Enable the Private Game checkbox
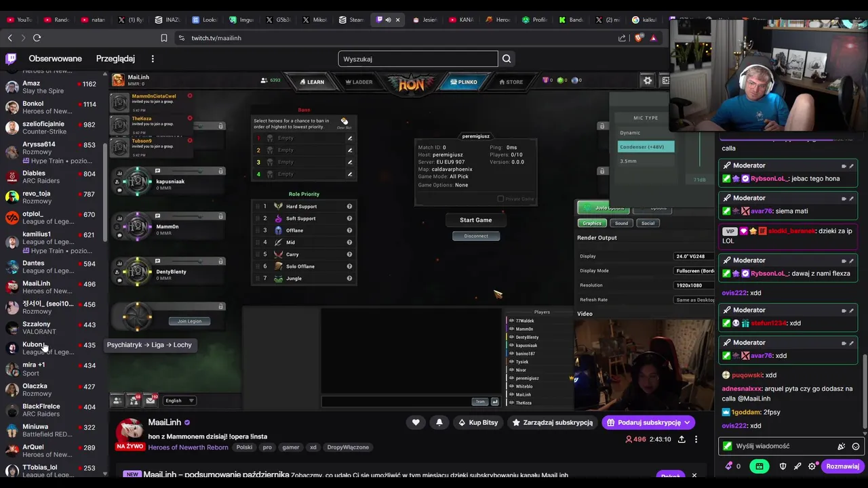This screenshot has height=488, width=868. click(500, 199)
